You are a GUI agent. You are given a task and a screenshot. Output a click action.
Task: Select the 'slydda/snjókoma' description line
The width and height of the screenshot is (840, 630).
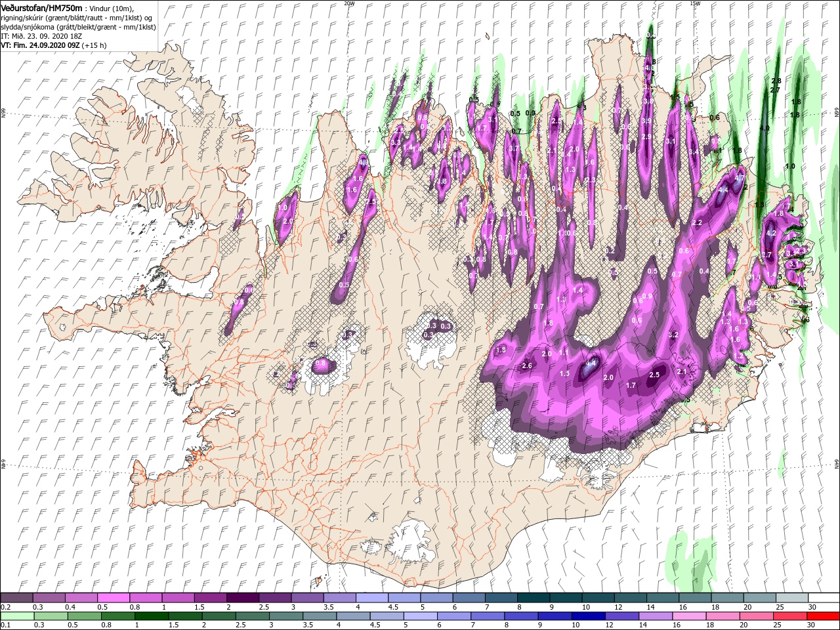[78, 28]
